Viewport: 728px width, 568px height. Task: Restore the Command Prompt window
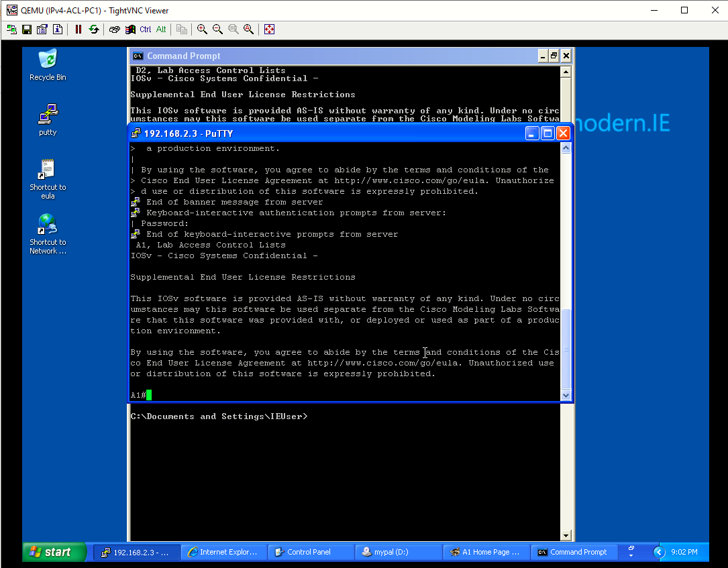554,56
